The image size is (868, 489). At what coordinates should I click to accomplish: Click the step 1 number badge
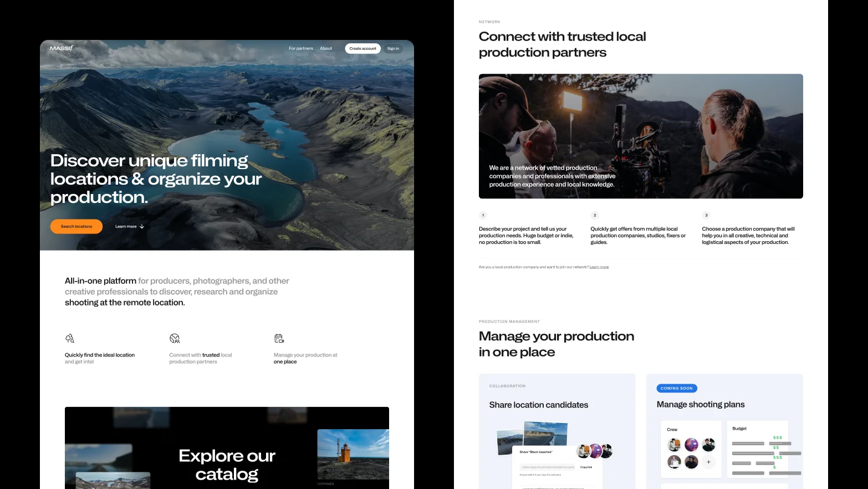coord(483,215)
